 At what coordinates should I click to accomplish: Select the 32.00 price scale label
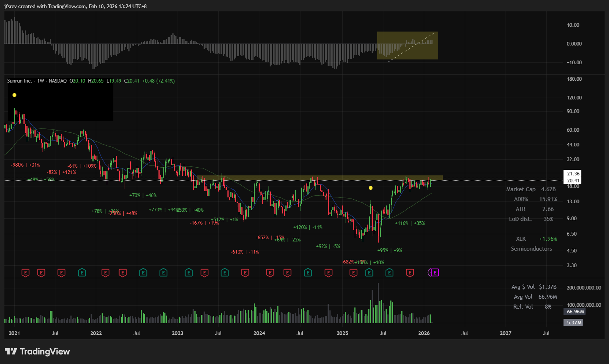(x=573, y=159)
